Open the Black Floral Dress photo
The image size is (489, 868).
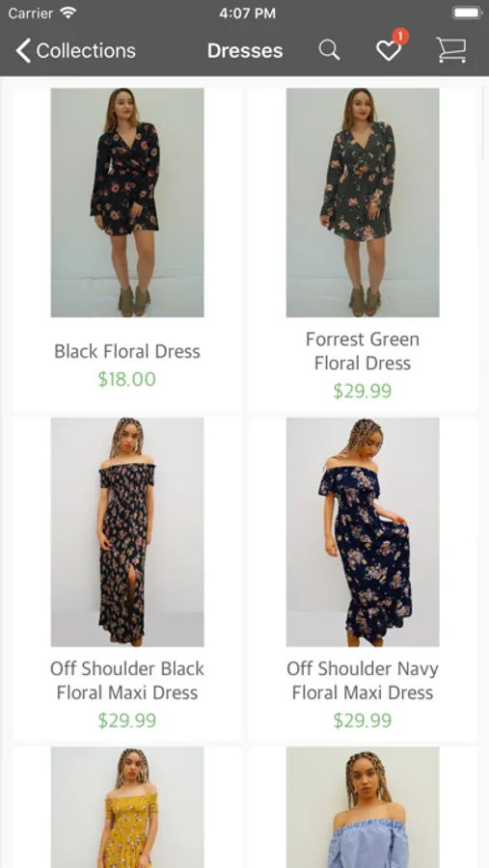click(127, 203)
